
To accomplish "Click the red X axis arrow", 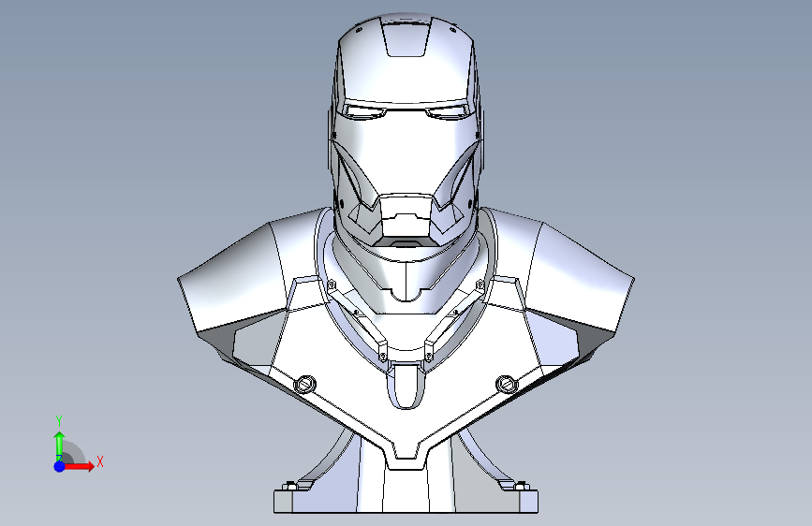I will click(x=79, y=466).
